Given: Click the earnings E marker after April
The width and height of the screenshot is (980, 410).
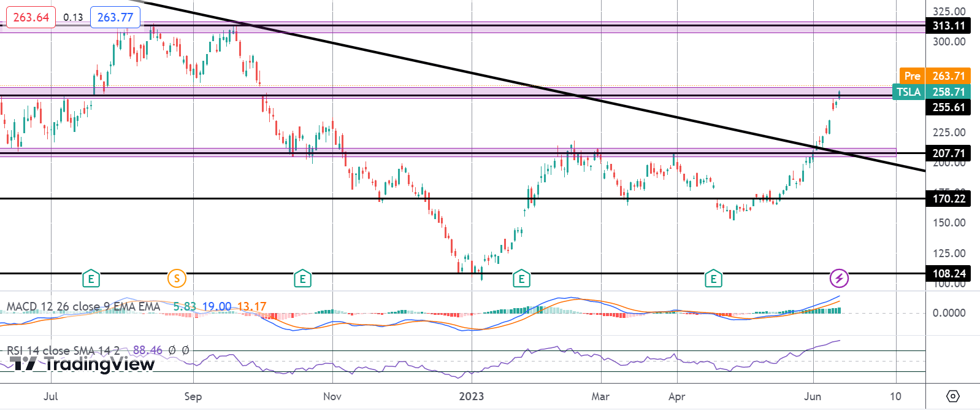Looking at the screenshot, I should 713,279.
